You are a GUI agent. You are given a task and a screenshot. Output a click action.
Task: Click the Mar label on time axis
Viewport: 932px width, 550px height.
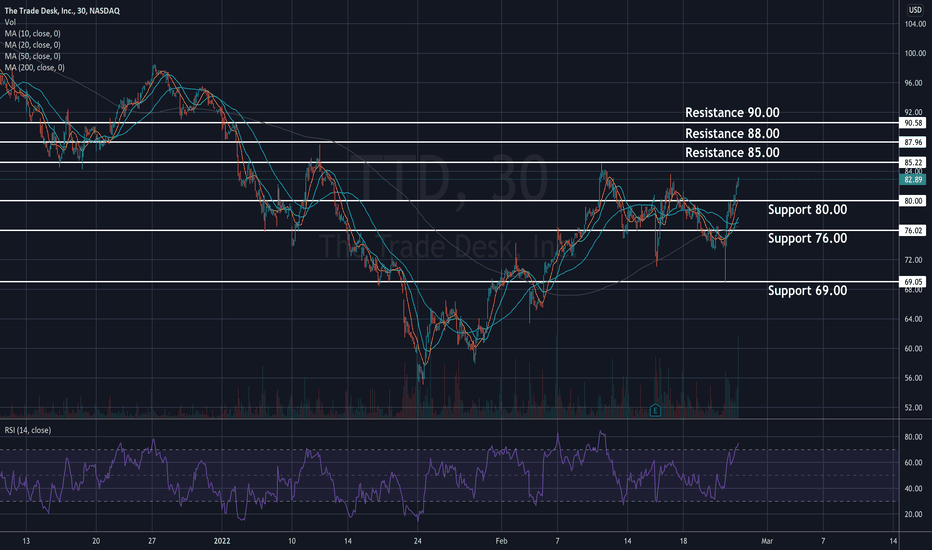tap(767, 541)
